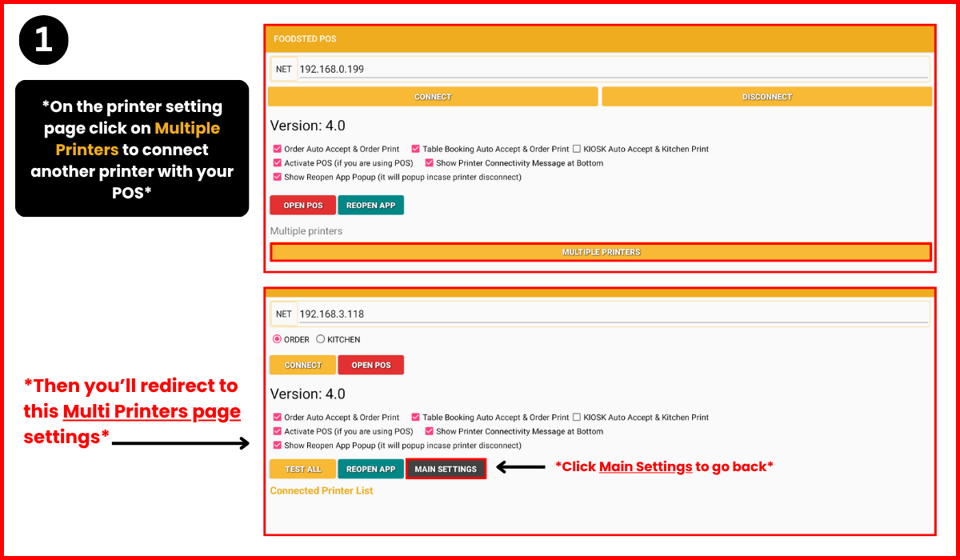Click the OPEN POS button beside the small CONNECT
The width and height of the screenshot is (960, 560).
pyautogui.click(x=371, y=365)
